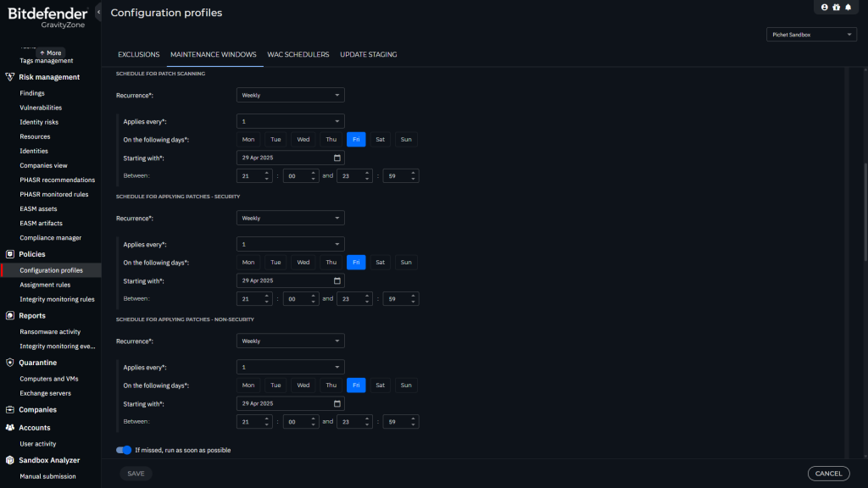
Task: Open 'Applies every' dropdown for security patches
Action: point(291,244)
